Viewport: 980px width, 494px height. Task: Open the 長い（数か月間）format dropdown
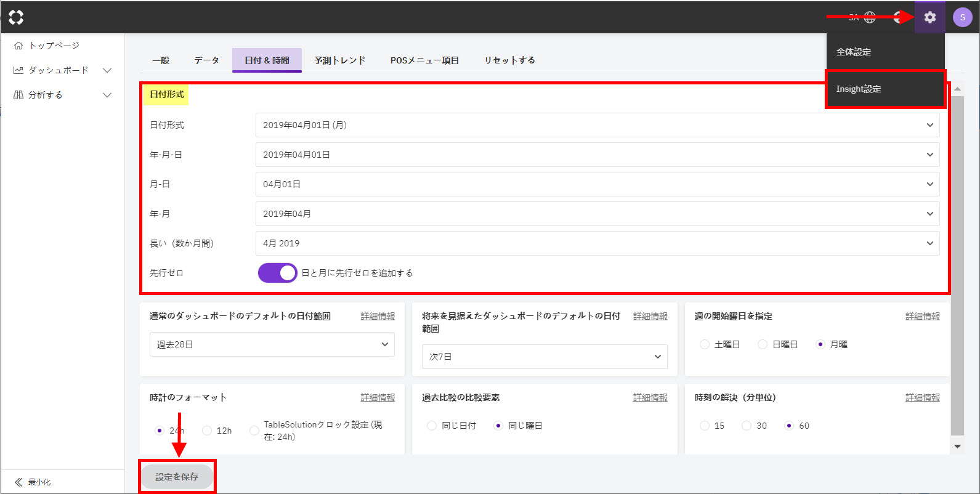[597, 243]
